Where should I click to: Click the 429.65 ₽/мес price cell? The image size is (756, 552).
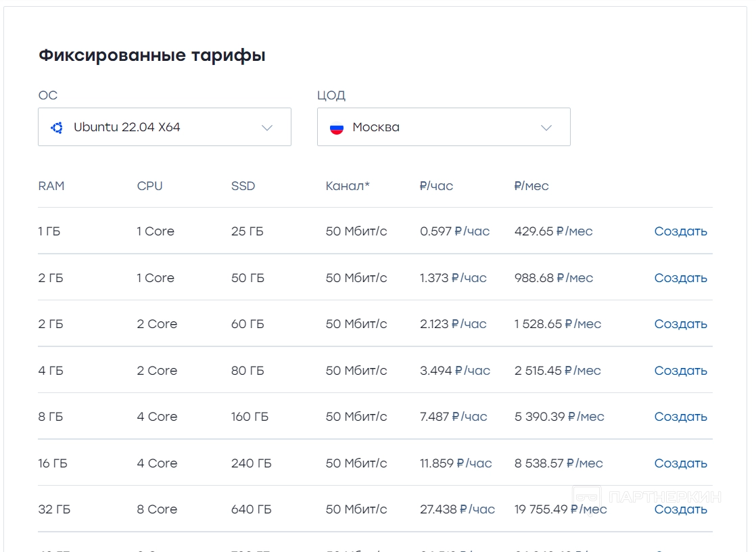click(553, 231)
